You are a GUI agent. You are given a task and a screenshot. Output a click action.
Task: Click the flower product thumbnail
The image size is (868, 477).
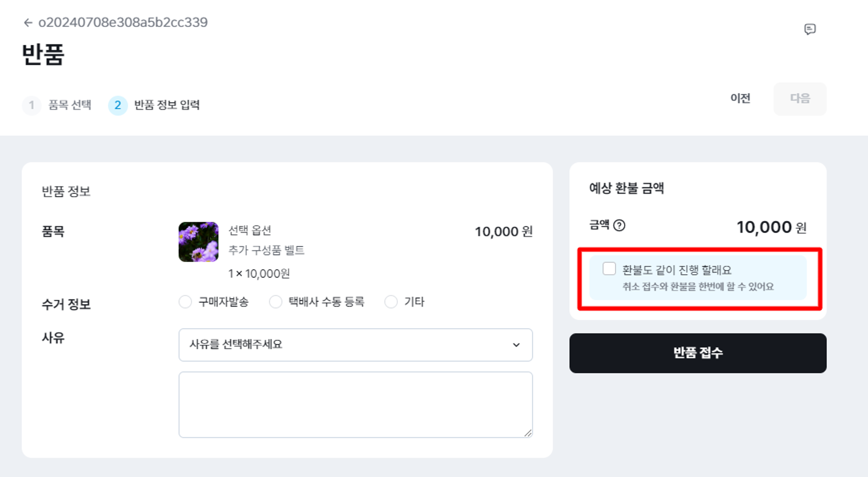(x=198, y=242)
